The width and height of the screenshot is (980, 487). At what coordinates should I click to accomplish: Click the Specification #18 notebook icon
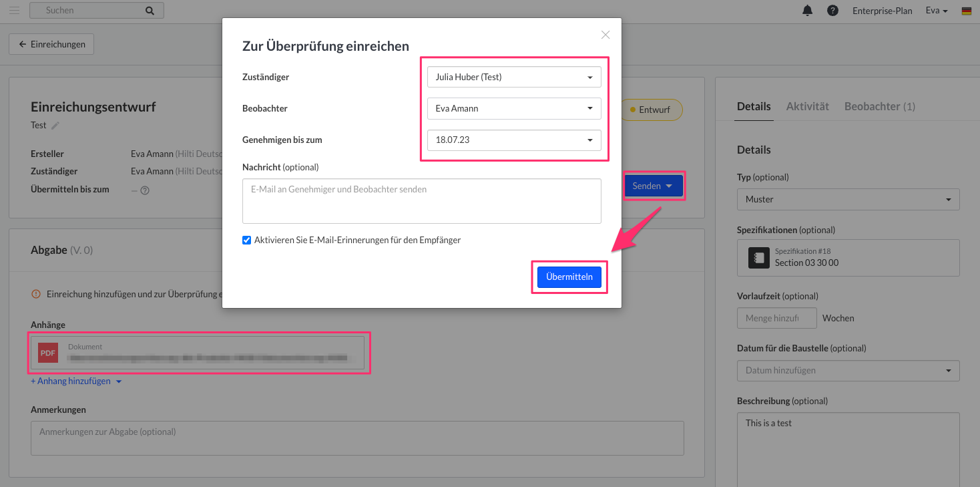pyautogui.click(x=759, y=258)
